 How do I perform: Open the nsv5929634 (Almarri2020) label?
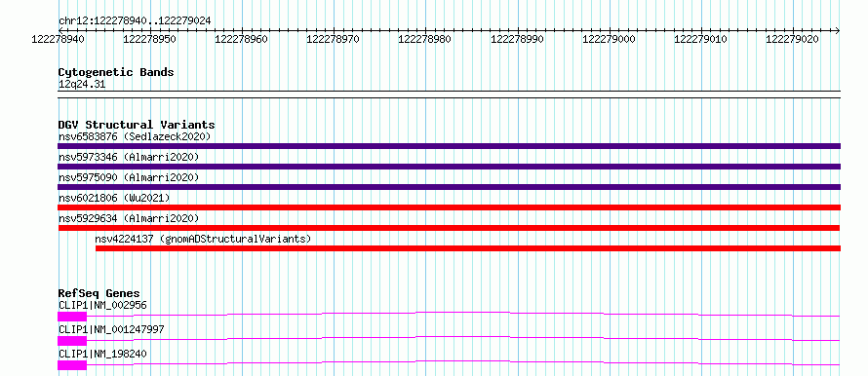pos(129,218)
